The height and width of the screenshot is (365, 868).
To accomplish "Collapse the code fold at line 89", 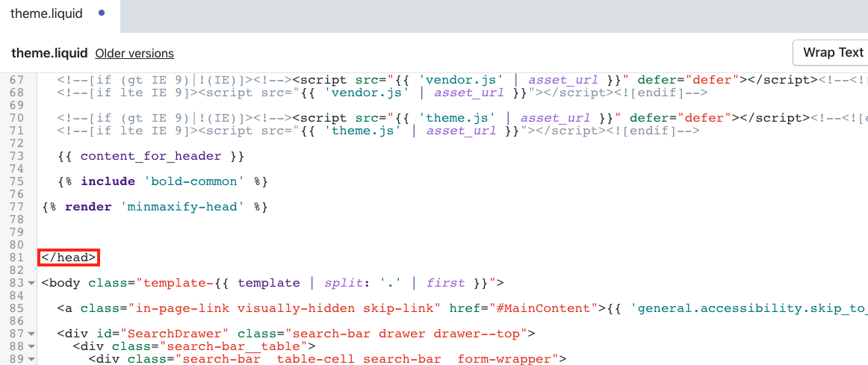I will [31, 360].
